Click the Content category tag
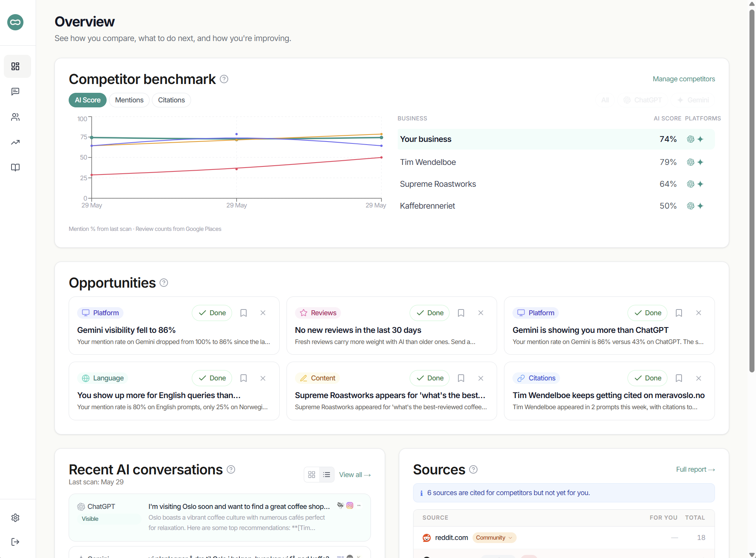The height and width of the screenshot is (558, 756). pos(318,378)
